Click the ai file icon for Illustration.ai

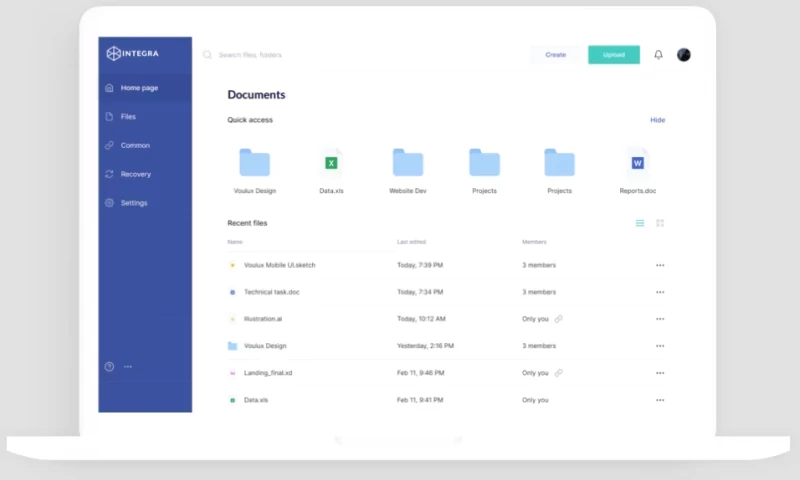click(232, 319)
